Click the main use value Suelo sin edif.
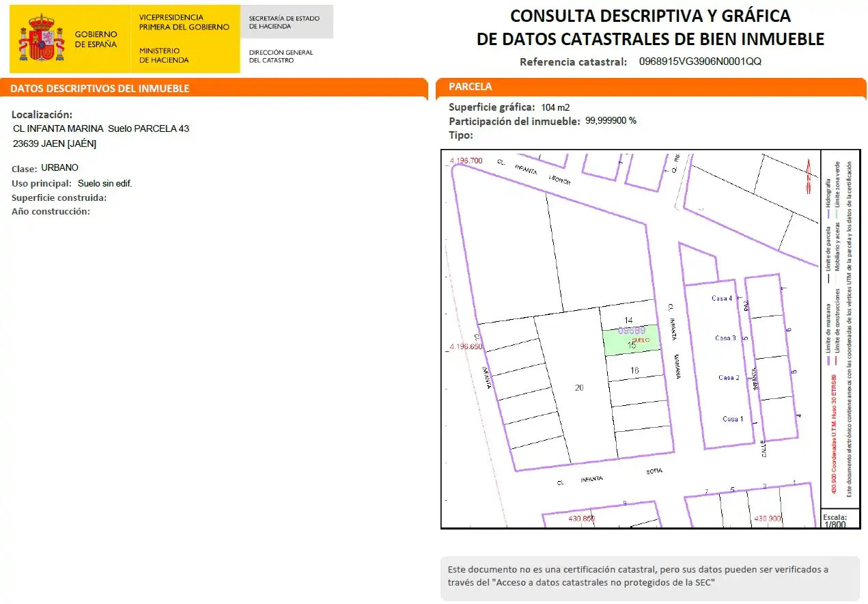Viewport: 868px width, 604px height. coord(104,183)
